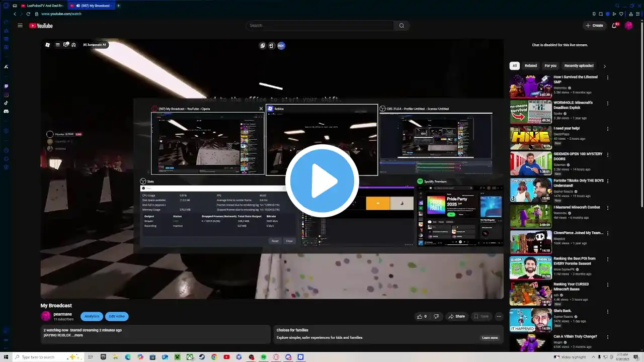Click Roblox chat icon in video overlay
Screen dimensions: 644x362
[x=66, y=45]
